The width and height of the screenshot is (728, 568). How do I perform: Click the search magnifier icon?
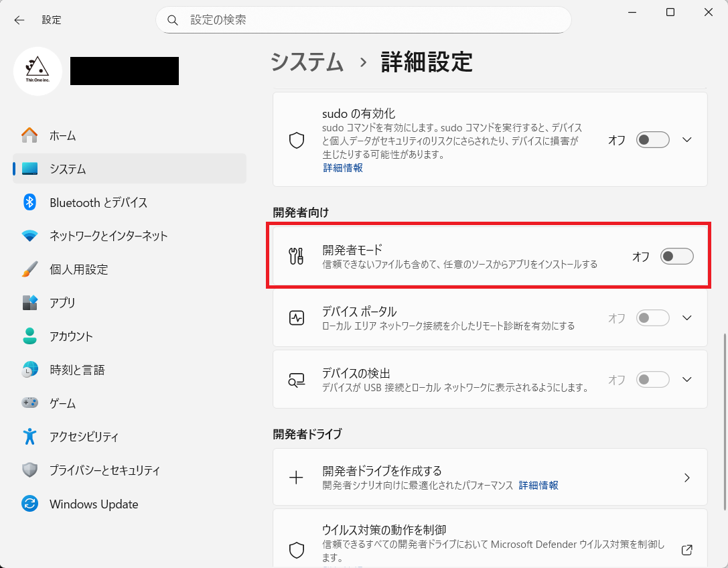(173, 20)
